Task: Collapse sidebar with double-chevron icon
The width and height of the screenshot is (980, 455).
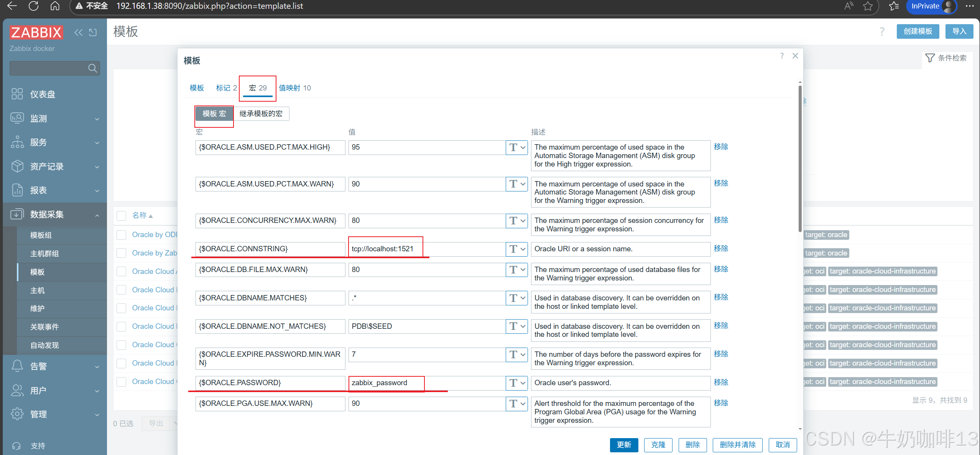Action: 78,33
